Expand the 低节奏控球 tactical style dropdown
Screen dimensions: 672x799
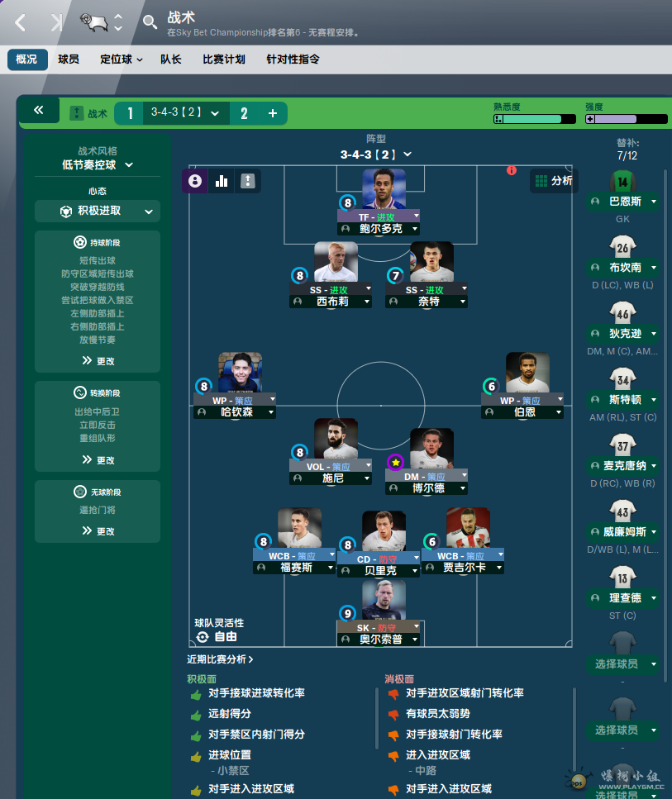pos(98,164)
